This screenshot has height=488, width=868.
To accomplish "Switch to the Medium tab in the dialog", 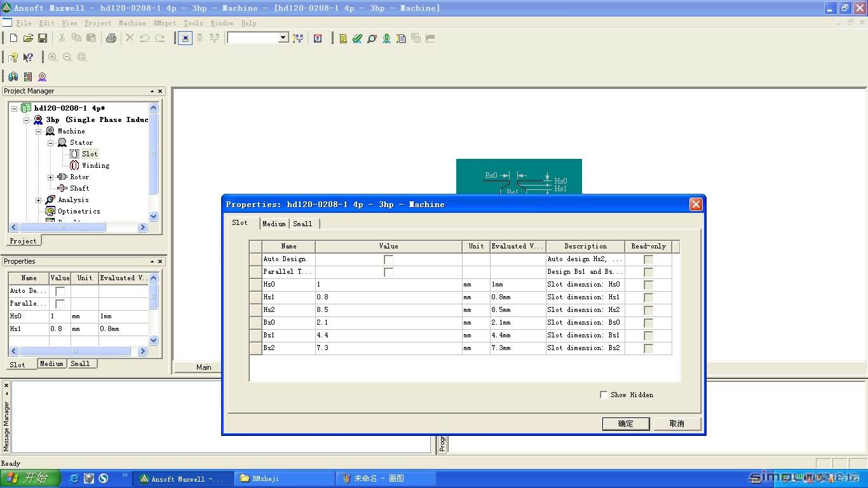I will point(274,224).
